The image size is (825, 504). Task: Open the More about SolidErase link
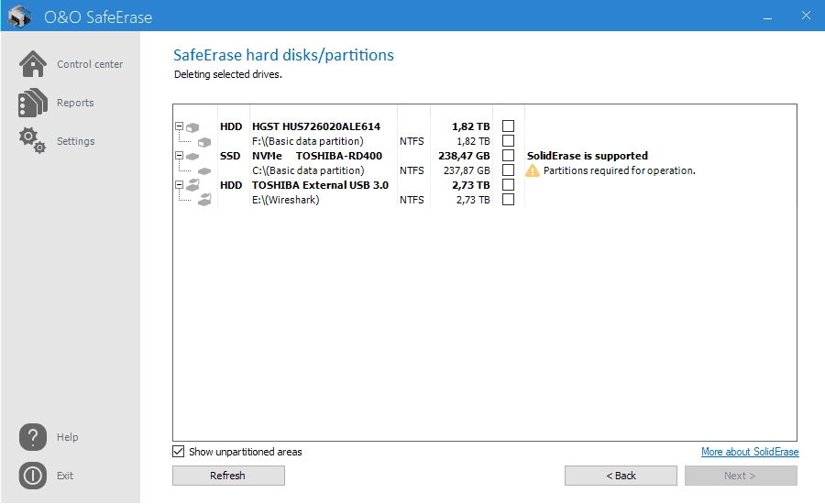point(750,452)
